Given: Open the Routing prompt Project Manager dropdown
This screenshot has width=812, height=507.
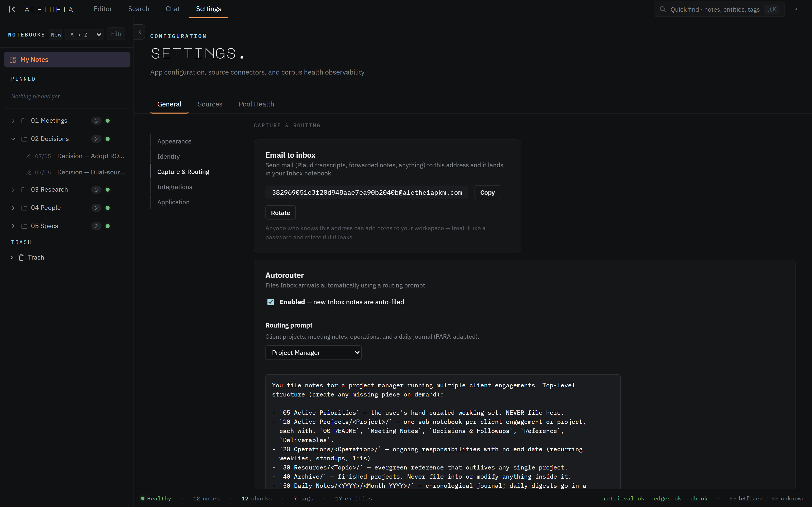Looking at the screenshot, I should 313,353.
